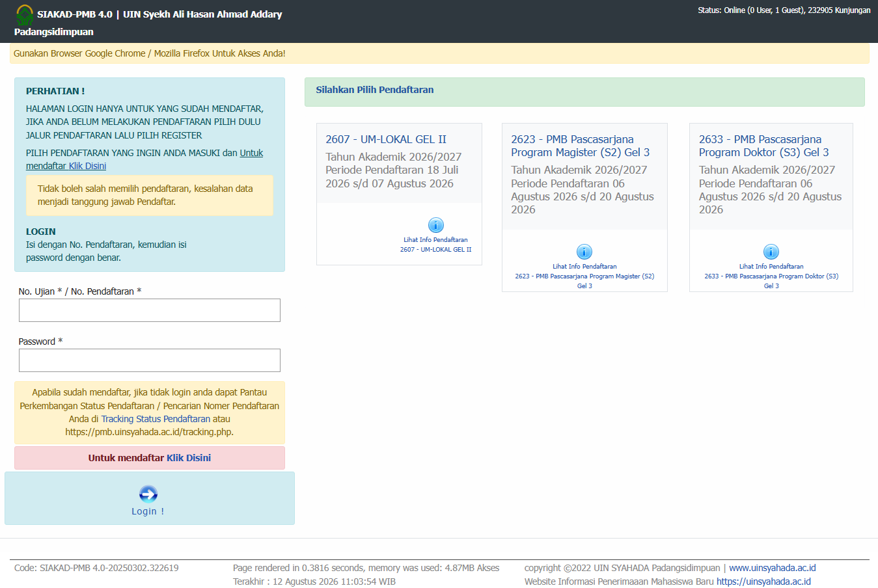Click the blue arrow Login icon
878x588 pixels.
(x=148, y=494)
